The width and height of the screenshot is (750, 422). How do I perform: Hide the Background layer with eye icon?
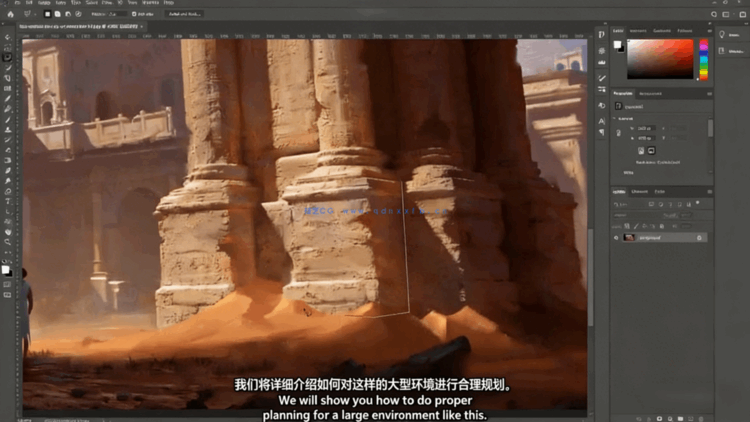click(x=616, y=238)
